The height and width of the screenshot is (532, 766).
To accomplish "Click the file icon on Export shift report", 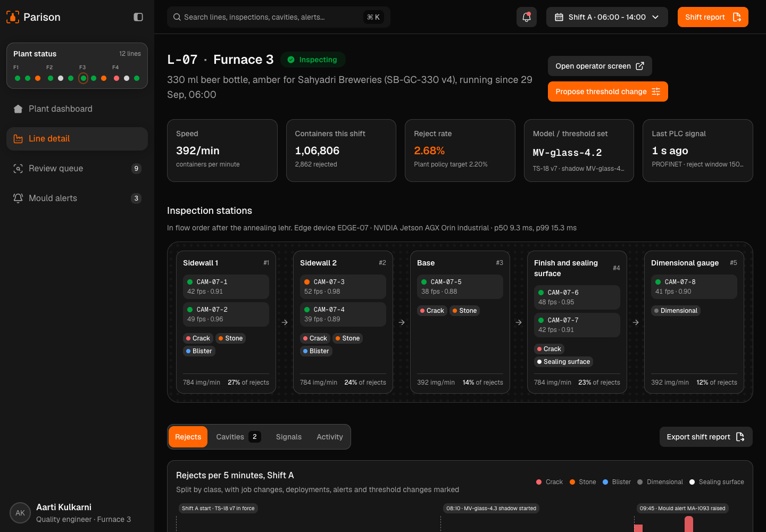I will pyautogui.click(x=740, y=437).
